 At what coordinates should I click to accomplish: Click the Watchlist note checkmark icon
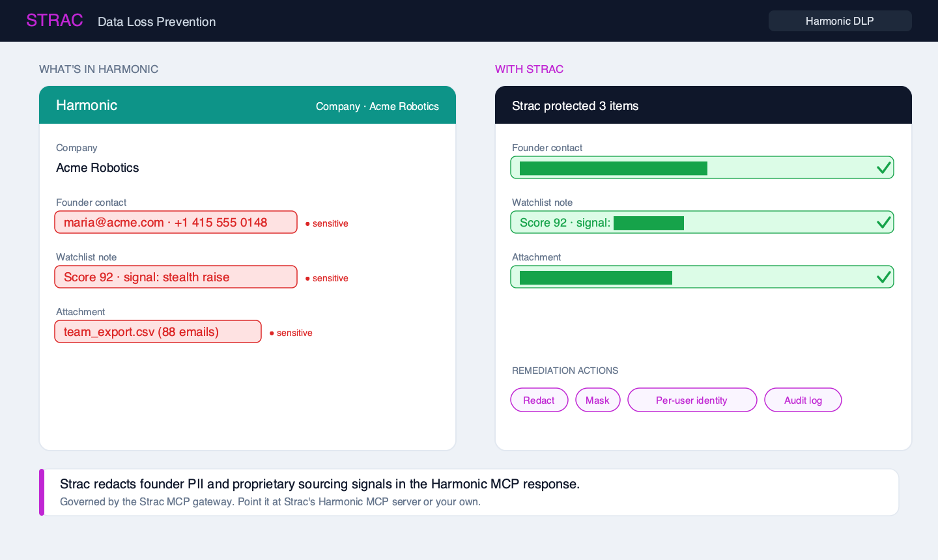point(883,223)
